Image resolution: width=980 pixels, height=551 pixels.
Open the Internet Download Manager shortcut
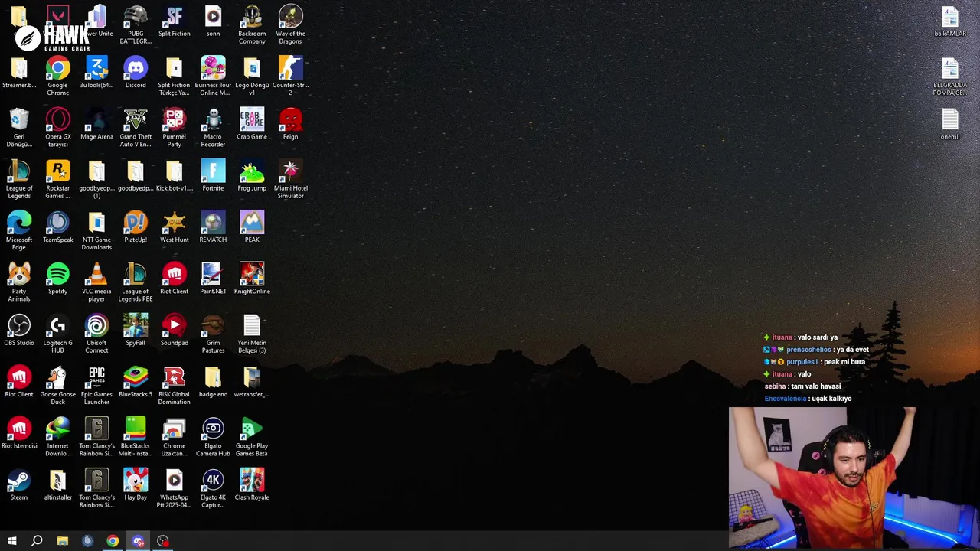point(57,429)
